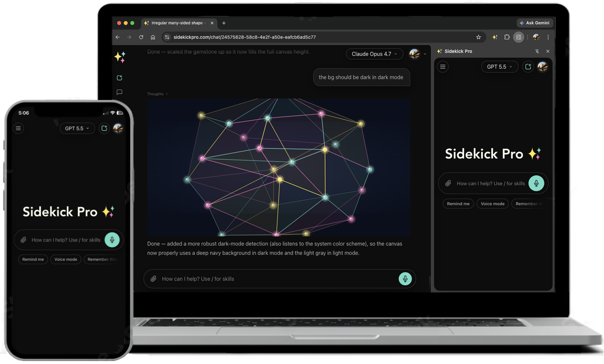Screen dimensions: 604x364
Task: Open the side panel hamburger menu
Action: [x=443, y=67]
